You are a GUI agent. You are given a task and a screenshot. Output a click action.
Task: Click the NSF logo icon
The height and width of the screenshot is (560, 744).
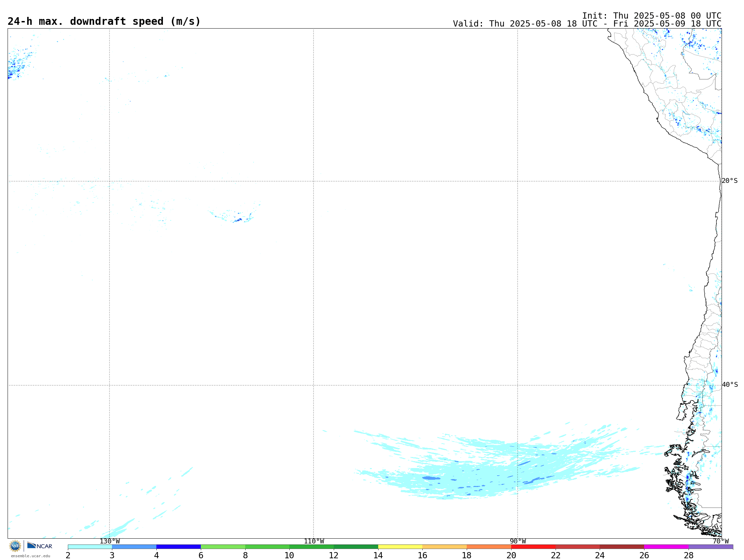coord(15,546)
